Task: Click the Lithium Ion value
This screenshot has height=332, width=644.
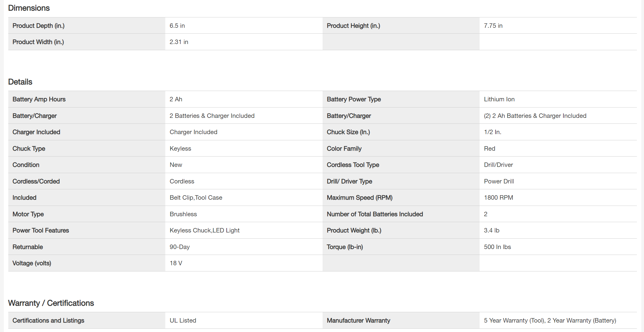Action: point(499,99)
